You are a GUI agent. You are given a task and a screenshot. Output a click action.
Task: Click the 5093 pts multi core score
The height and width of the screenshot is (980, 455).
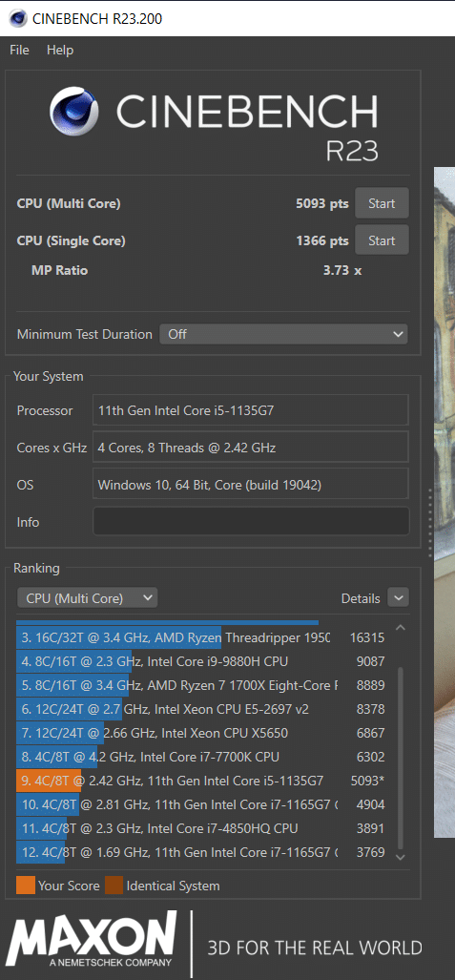click(x=321, y=203)
